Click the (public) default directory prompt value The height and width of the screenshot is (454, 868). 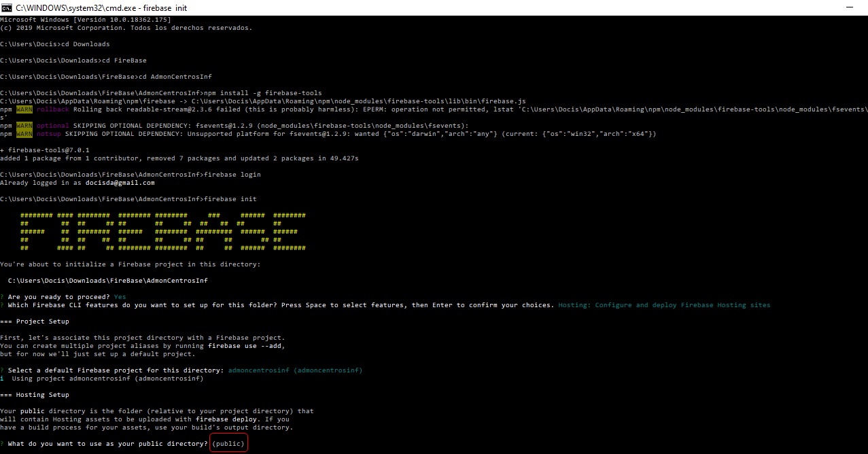click(228, 444)
